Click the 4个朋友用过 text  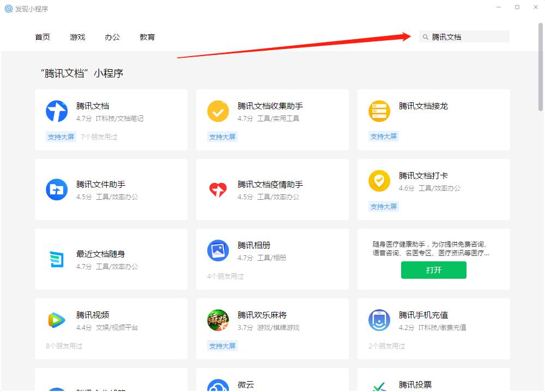coord(225,277)
